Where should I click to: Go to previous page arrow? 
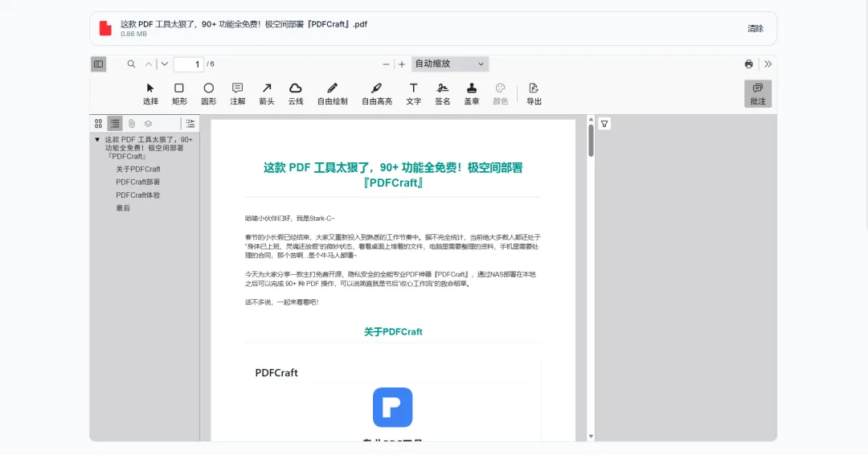tap(149, 64)
